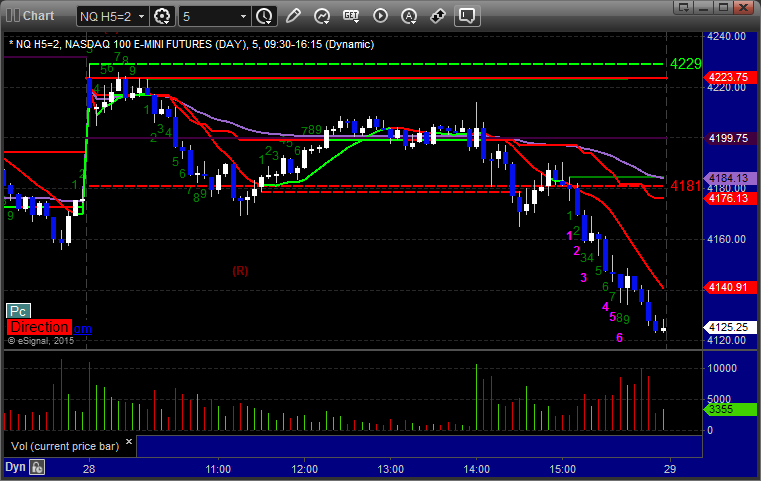Click the magenta 3 count label
This screenshot has height=481, width=761.
[583, 278]
